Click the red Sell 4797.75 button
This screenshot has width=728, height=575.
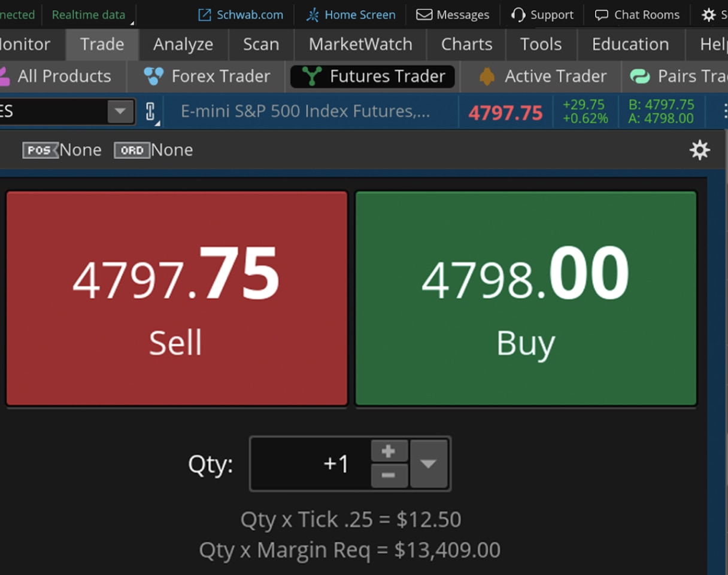[177, 298]
